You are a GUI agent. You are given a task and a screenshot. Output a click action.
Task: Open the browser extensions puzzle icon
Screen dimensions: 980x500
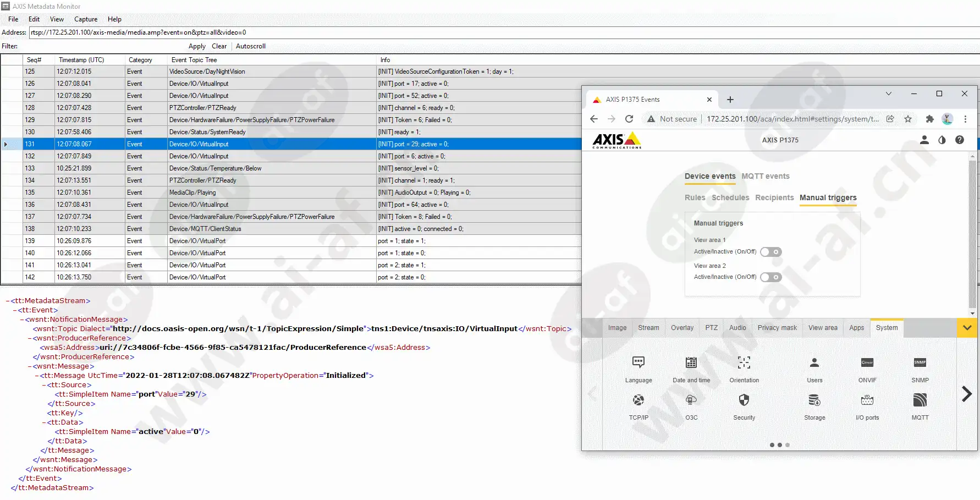[x=930, y=119]
